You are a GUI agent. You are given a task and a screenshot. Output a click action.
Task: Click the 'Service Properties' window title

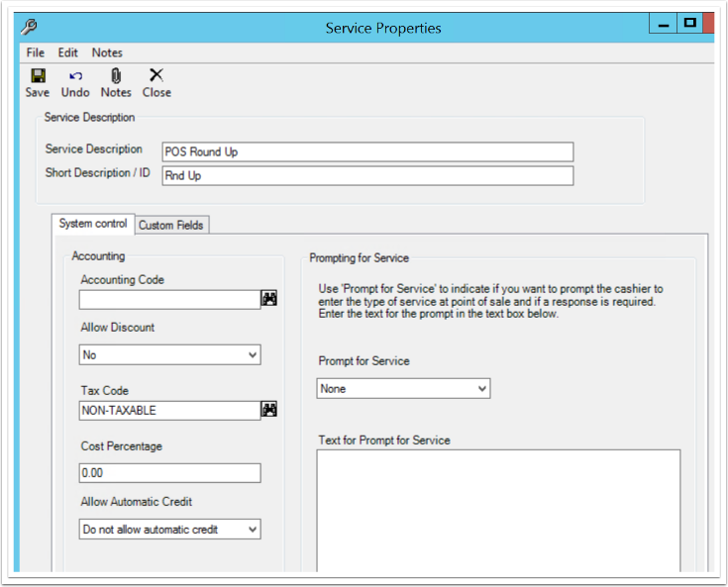tap(383, 29)
